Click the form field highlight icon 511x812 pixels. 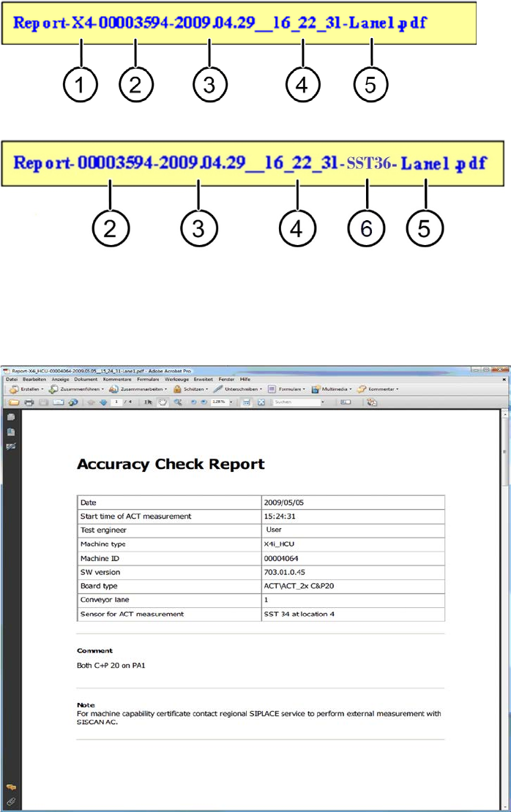(346, 402)
